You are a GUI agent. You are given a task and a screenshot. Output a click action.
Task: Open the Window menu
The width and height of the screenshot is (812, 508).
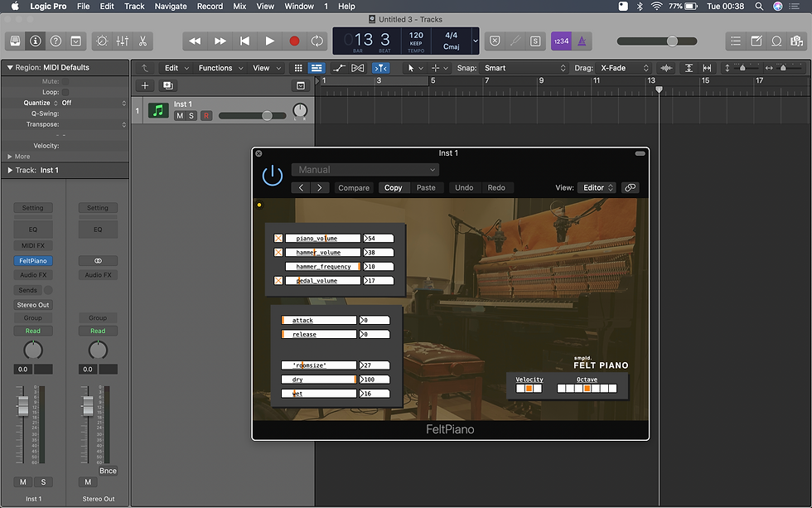(299, 6)
